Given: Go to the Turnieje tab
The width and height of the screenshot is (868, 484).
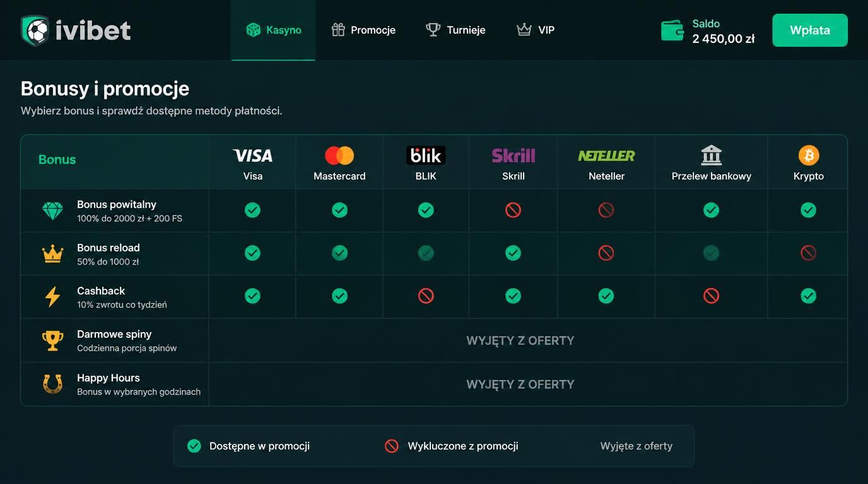Looking at the screenshot, I should point(455,30).
